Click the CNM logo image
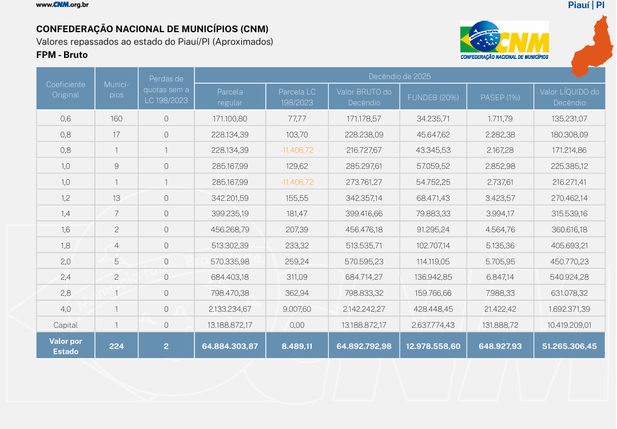 (x=504, y=40)
